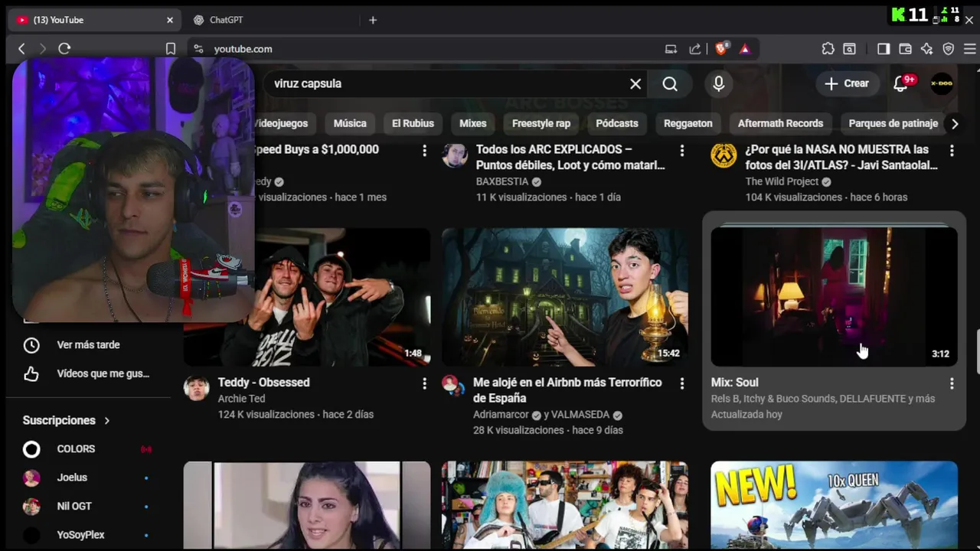Open a new browser tab with plus
This screenshot has width=980, height=551.
coord(373,20)
